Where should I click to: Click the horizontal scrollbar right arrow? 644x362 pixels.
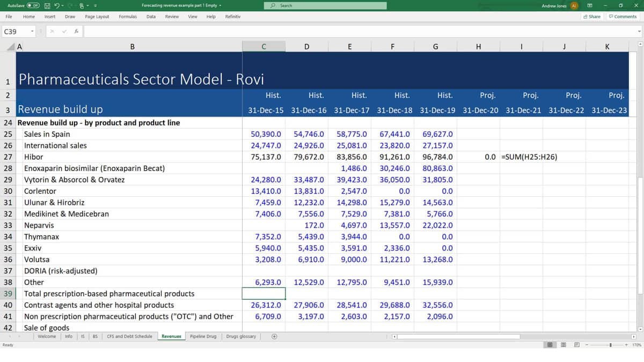click(633, 336)
